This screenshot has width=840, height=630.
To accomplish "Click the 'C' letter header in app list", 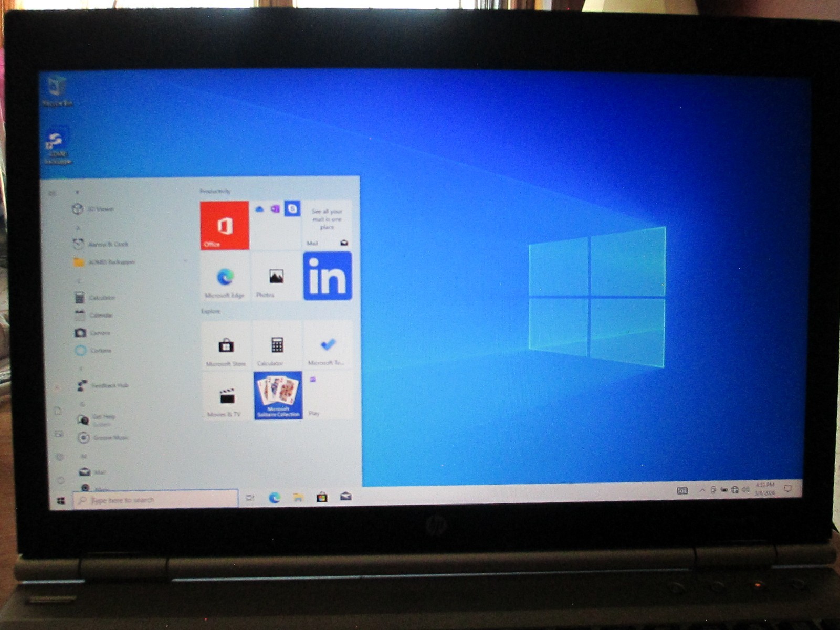I will pos(80,281).
